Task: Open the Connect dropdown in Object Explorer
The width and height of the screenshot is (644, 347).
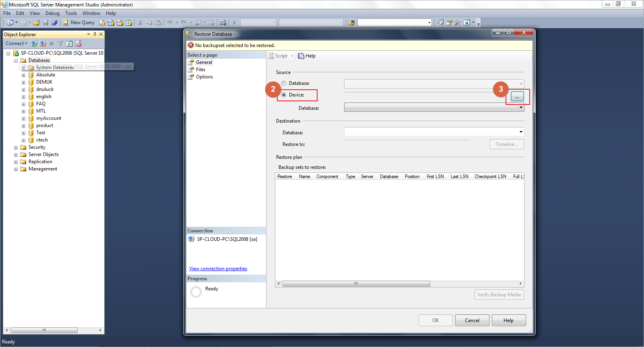Action: 17,43
